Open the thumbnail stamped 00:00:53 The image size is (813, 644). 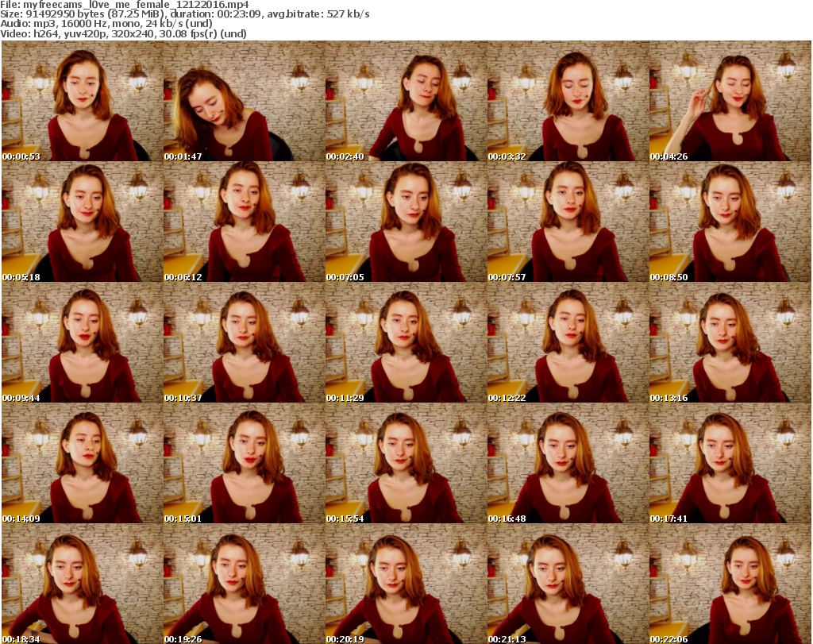(x=83, y=101)
